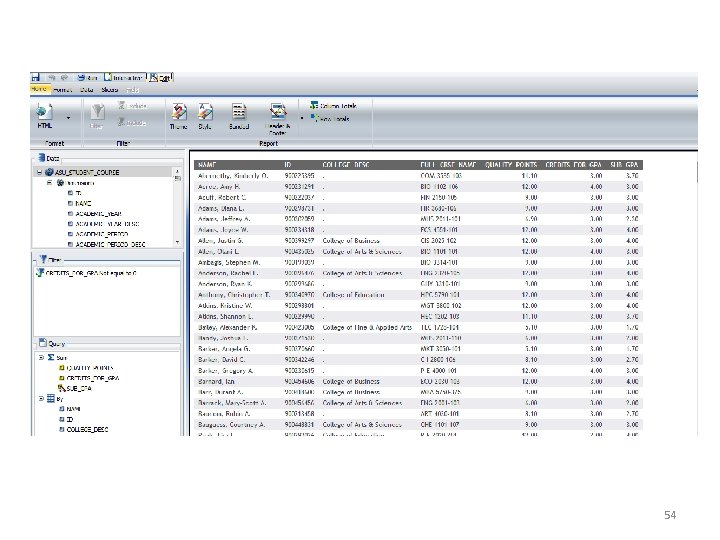Collapse the Sum query node
The image size is (720, 540).
(41, 357)
